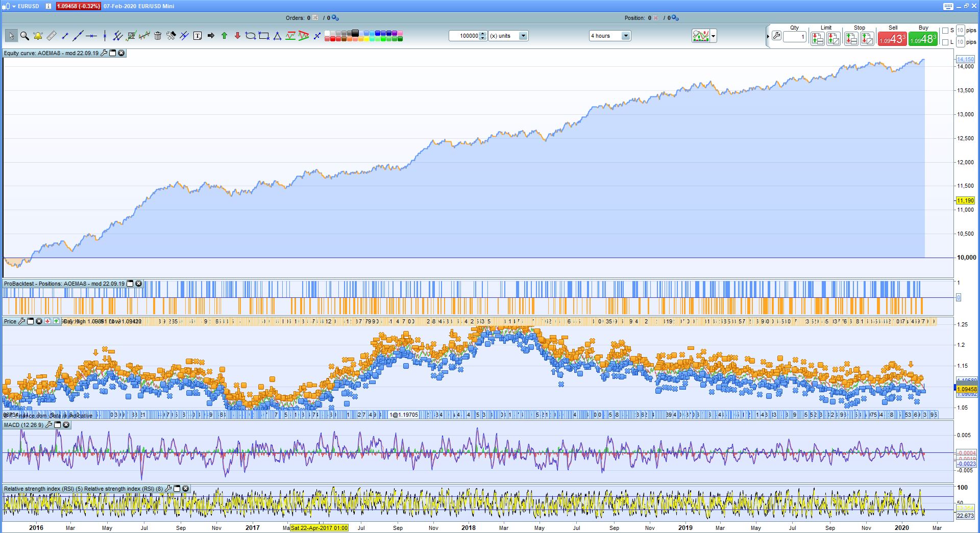Click the trash can delete-objects icon

tap(158, 36)
